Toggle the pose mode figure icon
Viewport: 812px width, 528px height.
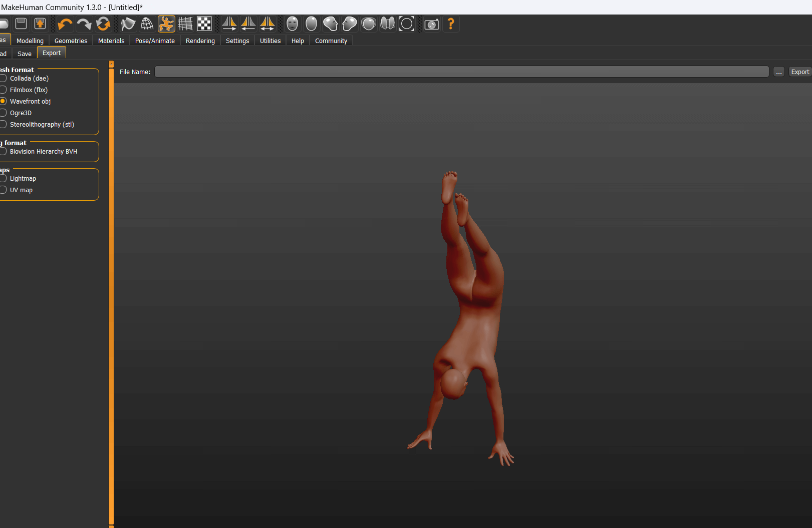click(x=166, y=24)
